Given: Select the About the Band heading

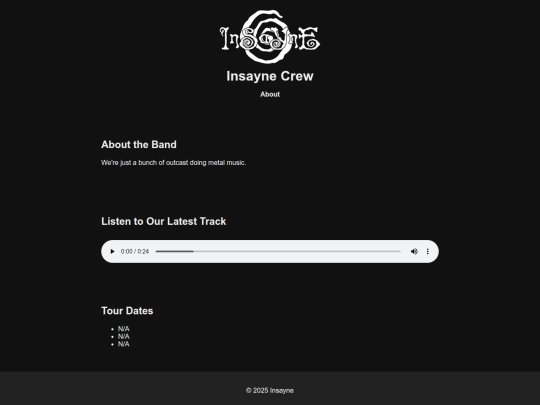Looking at the screenshot, I should click(139, 145).
